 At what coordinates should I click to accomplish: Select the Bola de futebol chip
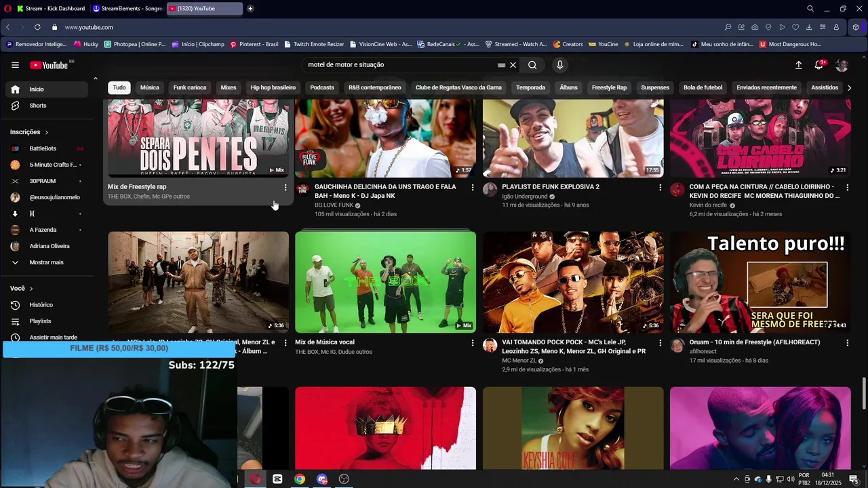tap(703, 87)
